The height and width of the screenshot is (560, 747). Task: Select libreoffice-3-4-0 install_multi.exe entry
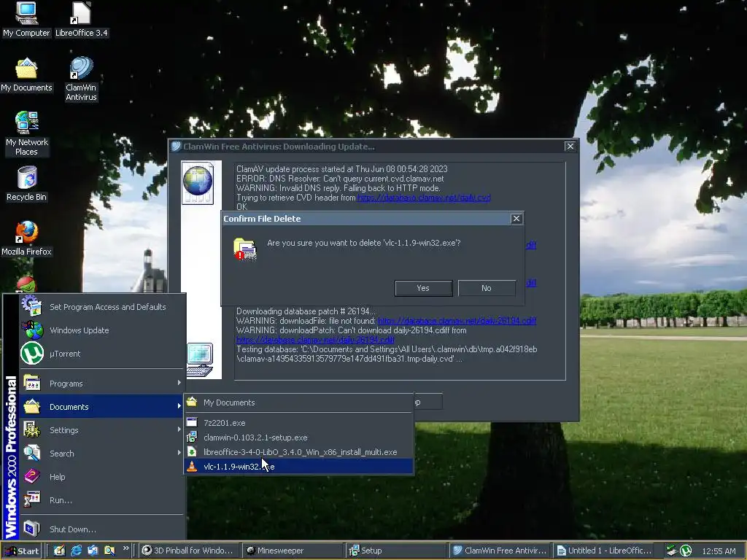click(x=298, y=452)
